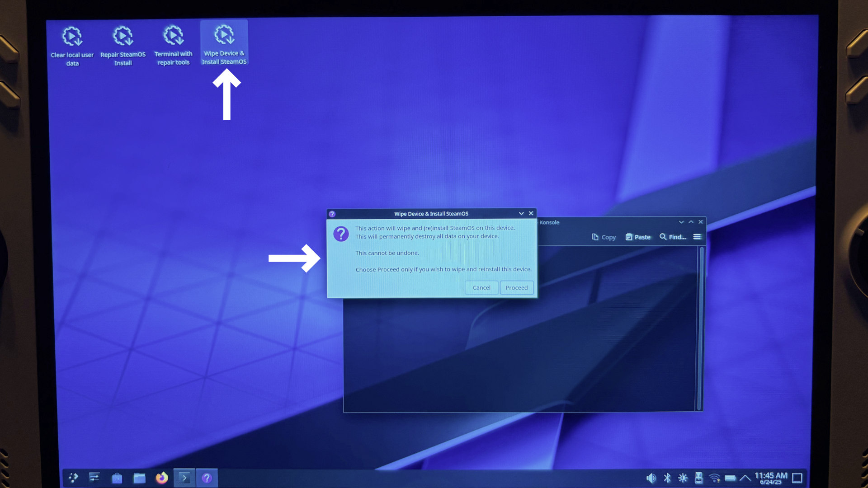This screenshot has width=868, height=488.
Task: Click the Show Desktop button in taskbar
Action: [797, 478]
